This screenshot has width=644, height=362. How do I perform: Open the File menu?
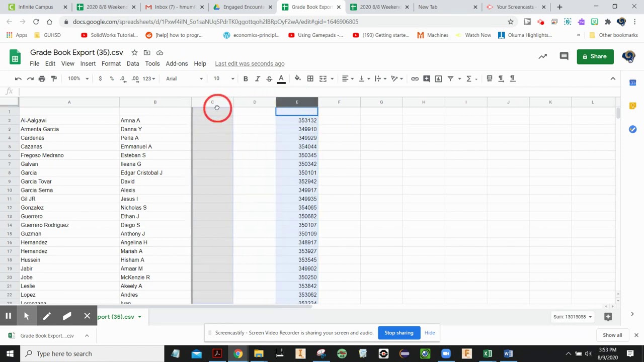click(x=34, y=64)
